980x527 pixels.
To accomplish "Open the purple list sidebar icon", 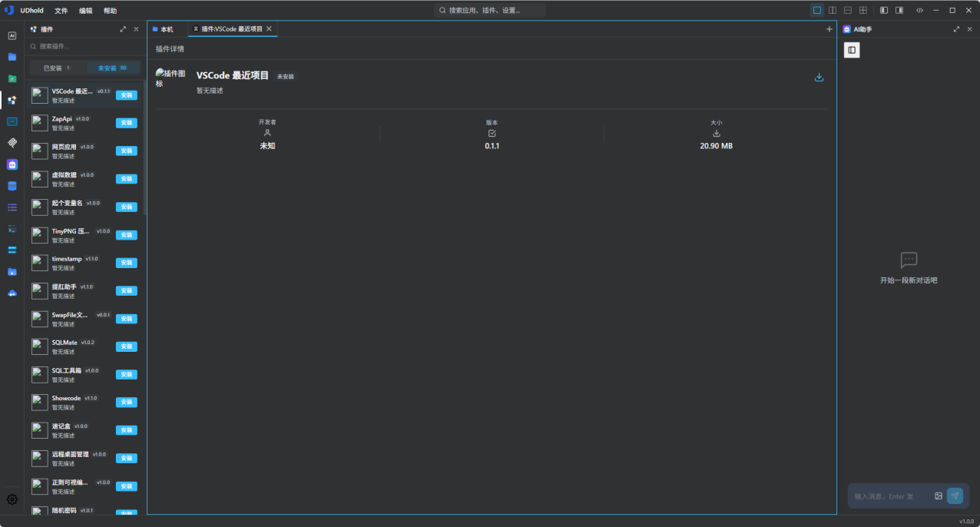I will tap(12, 207).
